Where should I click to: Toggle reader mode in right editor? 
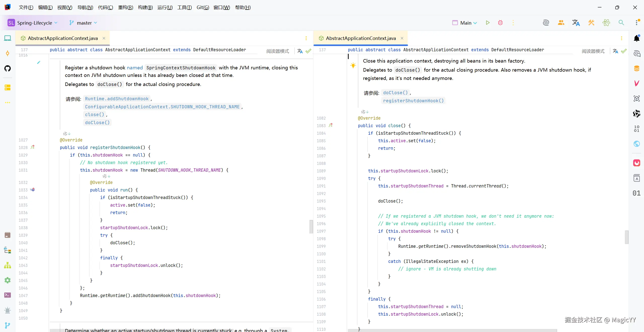(x=593, y=51)
